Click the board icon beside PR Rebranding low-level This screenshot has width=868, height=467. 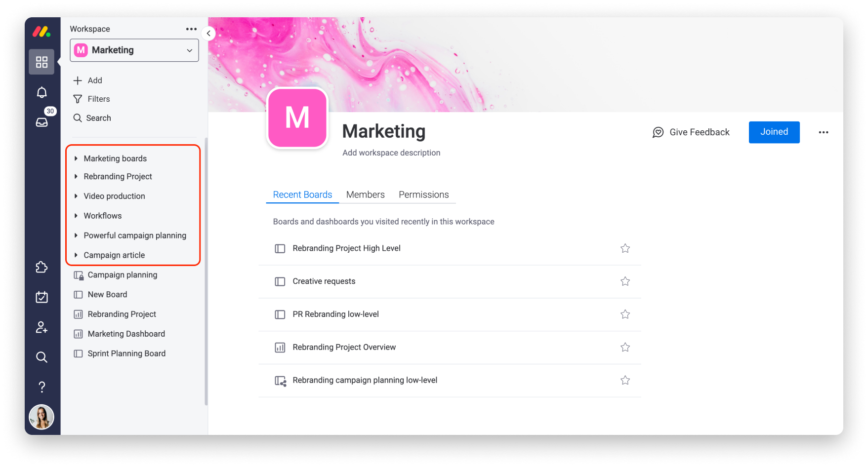(x=280, y=314)
